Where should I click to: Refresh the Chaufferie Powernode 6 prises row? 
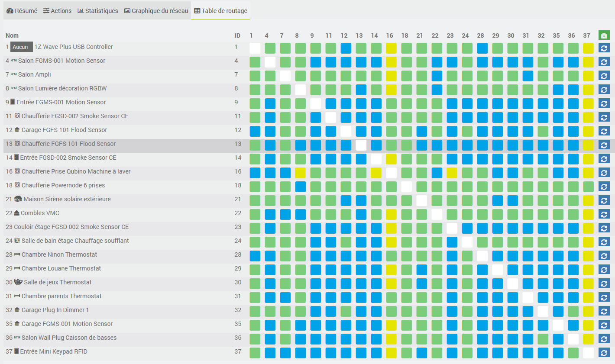pyautogui.click(x=604, y=187)
